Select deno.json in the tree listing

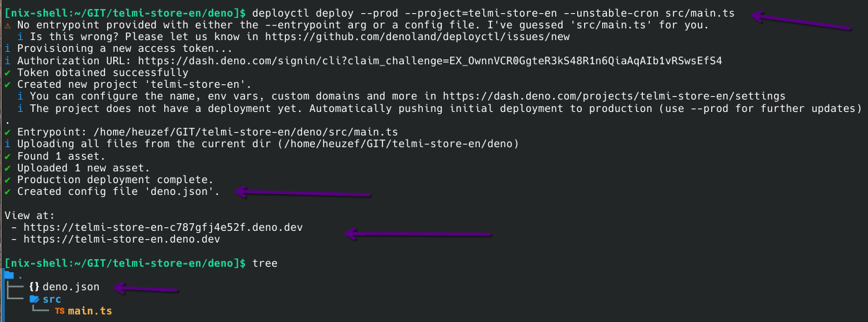(x=71, y=287)
